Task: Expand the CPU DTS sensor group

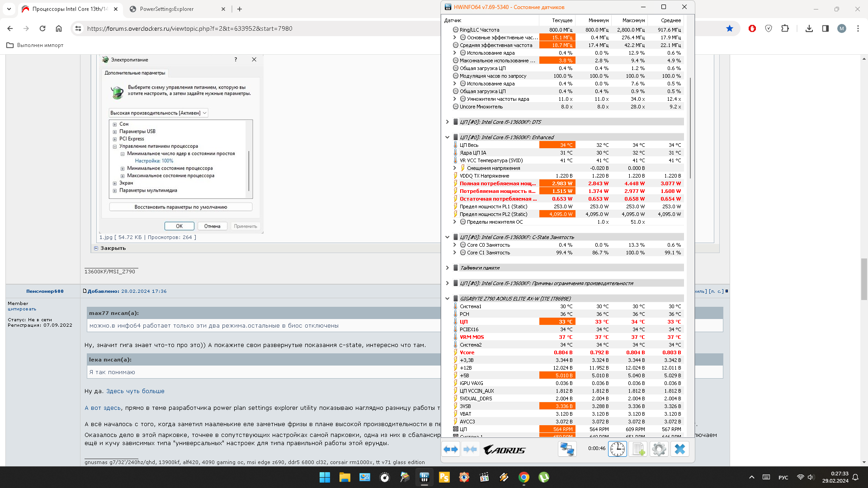Action: 447,122
